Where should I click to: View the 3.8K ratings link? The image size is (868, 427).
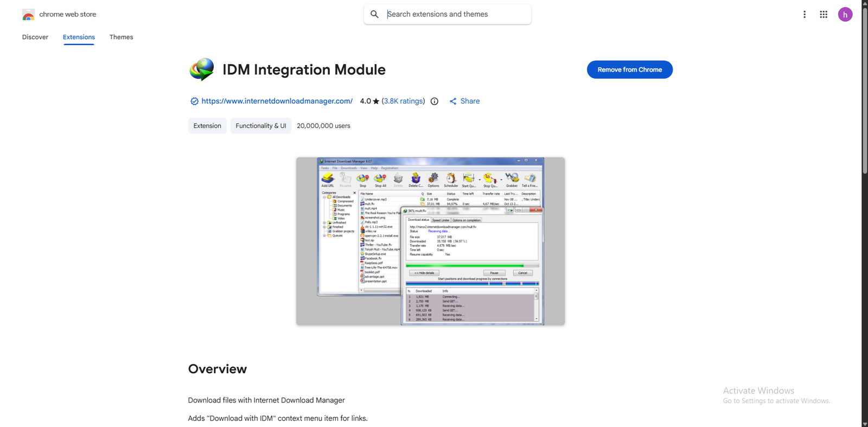pos(403,101)
